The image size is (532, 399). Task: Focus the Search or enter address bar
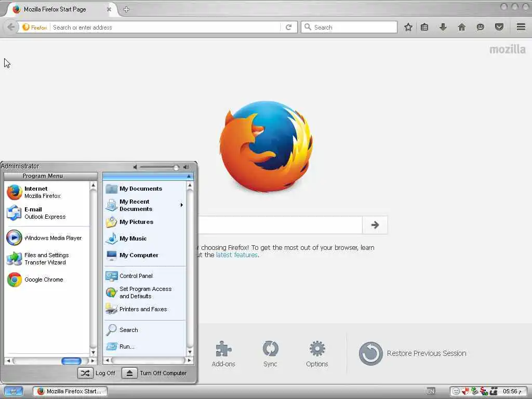166,28
